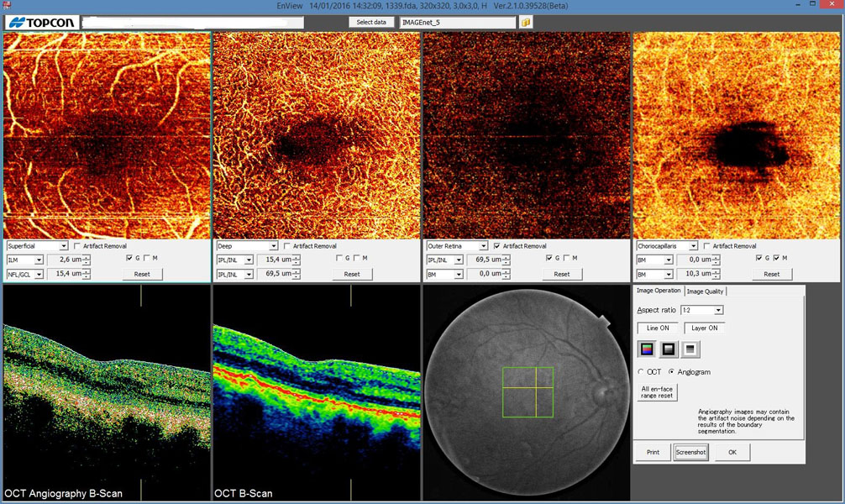
Task: Uncheck Artifact Removal for Outer Retina
Action: 498,246
